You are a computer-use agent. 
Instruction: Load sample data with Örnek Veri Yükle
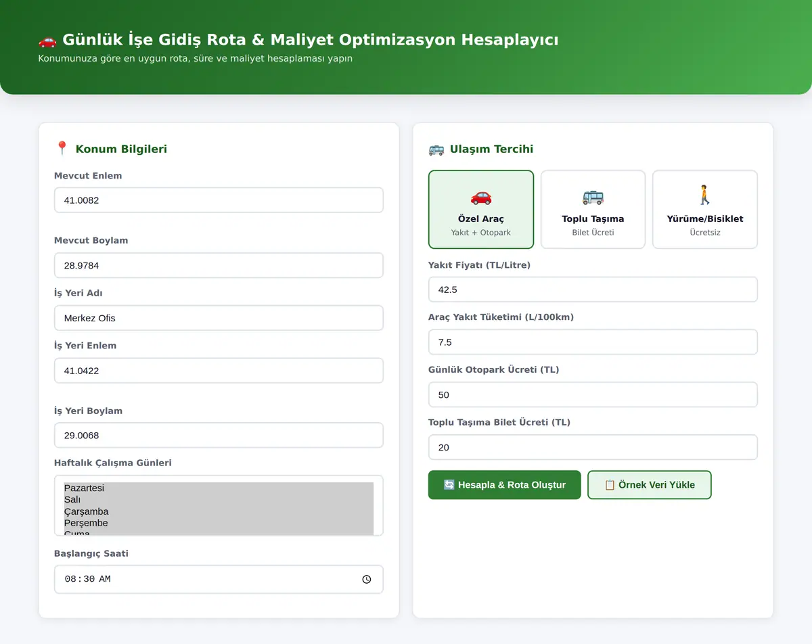(x=650, y=485)
